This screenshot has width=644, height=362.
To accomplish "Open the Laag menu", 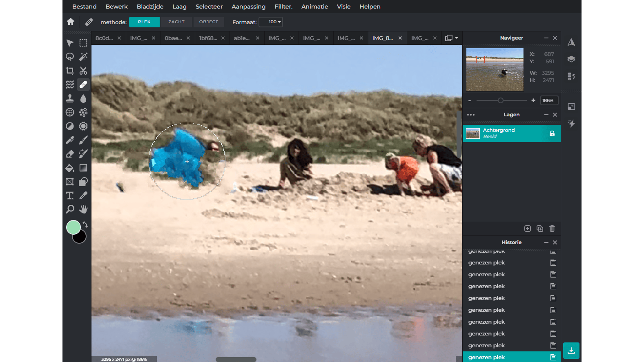I will point(180,7).
